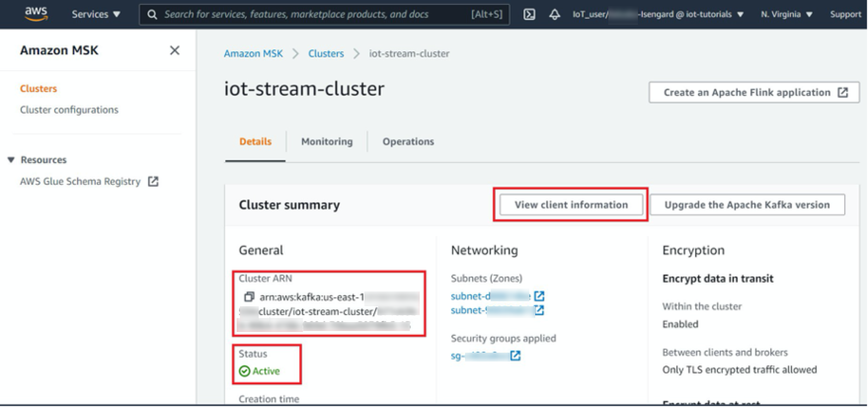Click the Active status text
This screenshot has height=407, width=868.
point(266,371)
